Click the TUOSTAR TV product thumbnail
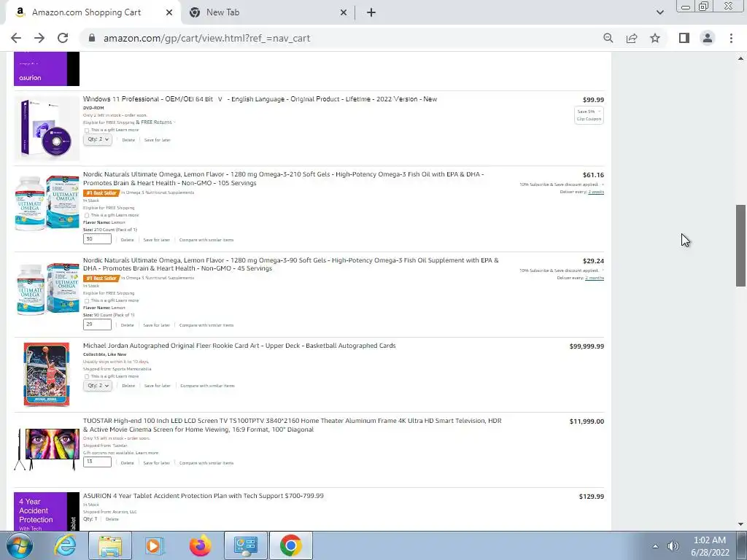The image size is (747, 560). coord(47,449)
